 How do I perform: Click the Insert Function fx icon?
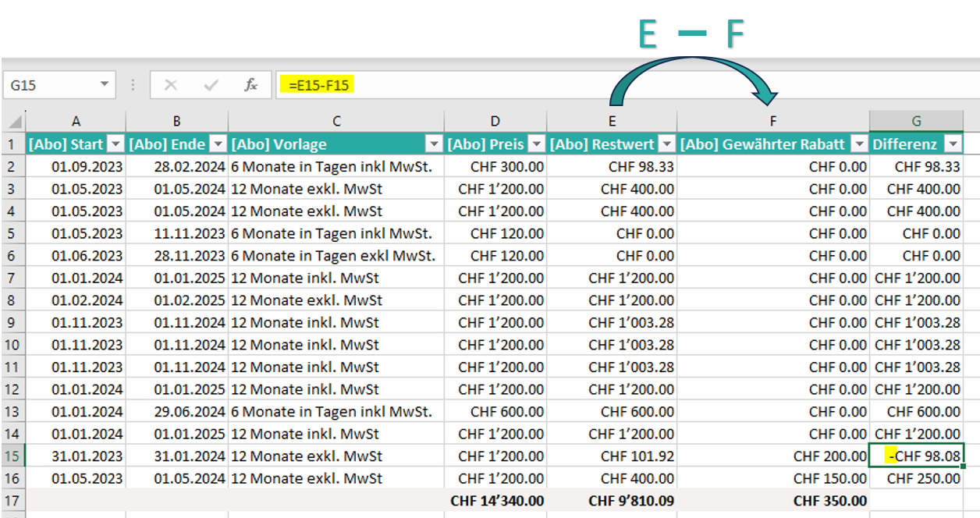(250, 85)
